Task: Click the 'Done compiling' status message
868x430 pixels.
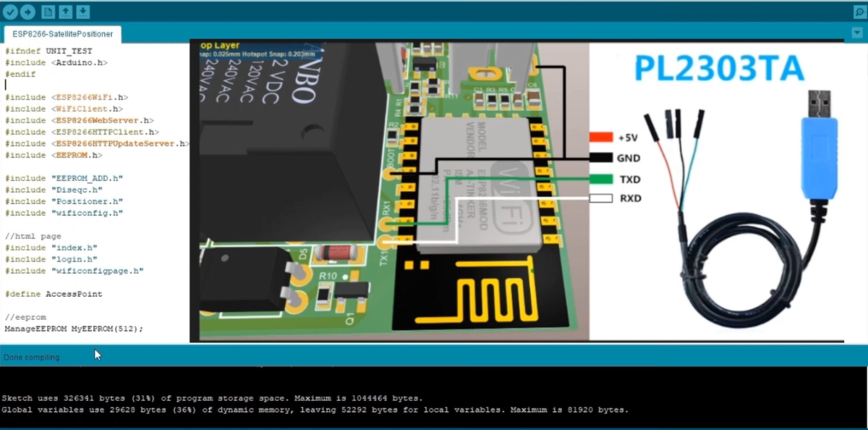Action: 32,358
